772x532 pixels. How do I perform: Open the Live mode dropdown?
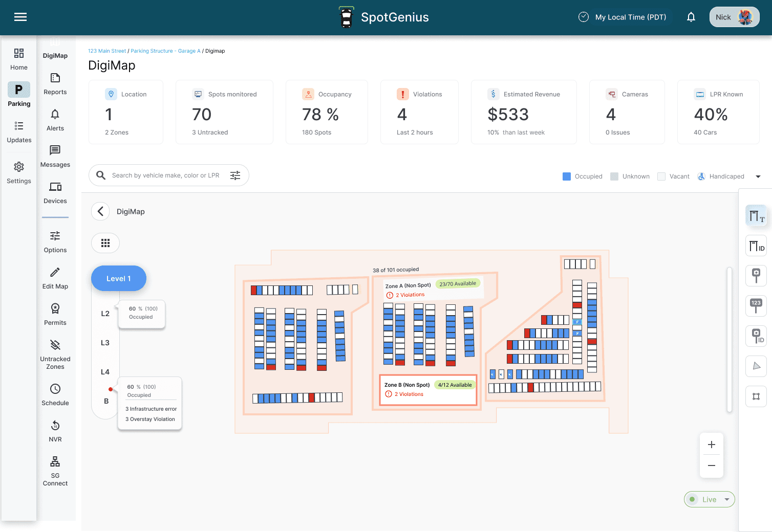pos(710,499)
